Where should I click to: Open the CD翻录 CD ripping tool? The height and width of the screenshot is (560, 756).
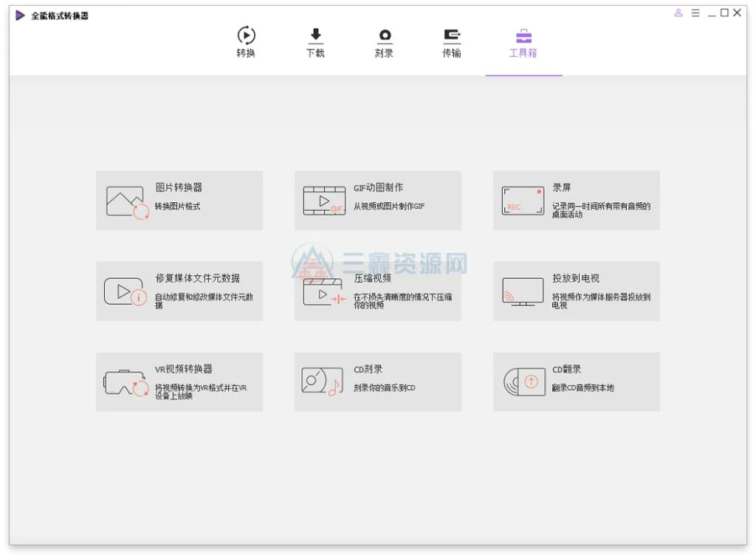coord(576,381)
